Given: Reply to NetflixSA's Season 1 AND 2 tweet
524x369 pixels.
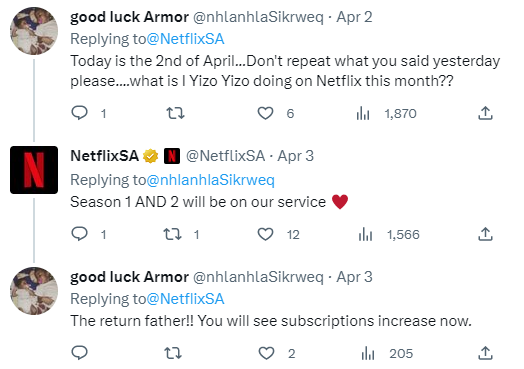Looking at the screenshot, I should click(80, 234).
